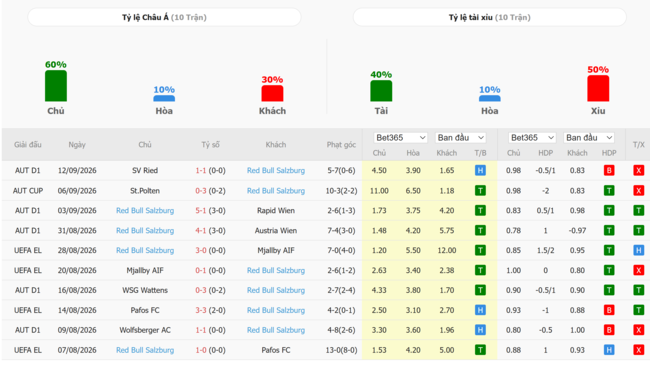Viewport: 650px width, 367px height.
Task: Click odds value 11.00 in St.Polten row
Action: coord(379,191)
